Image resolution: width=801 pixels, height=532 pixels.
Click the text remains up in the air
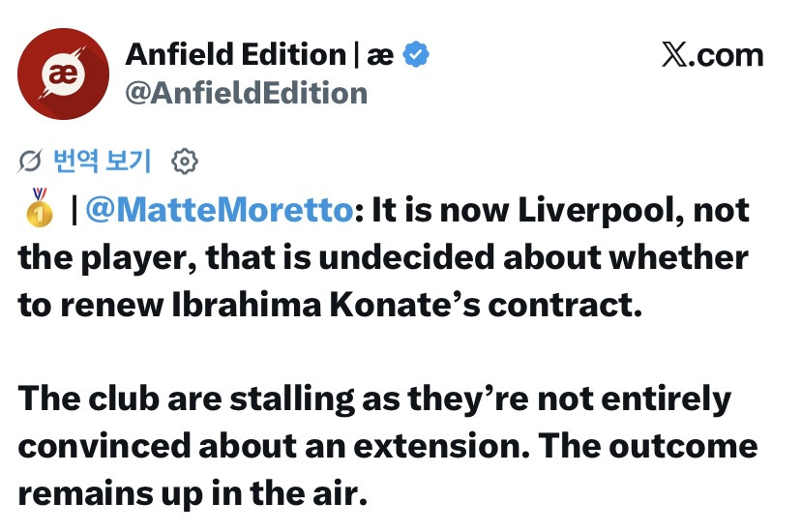(x=193, y=494)
